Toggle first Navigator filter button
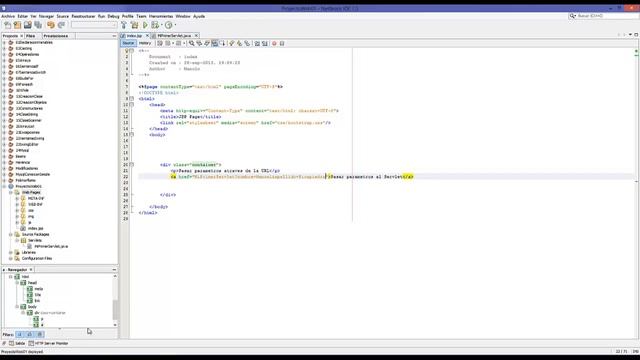This screenshot has width=640, height=360. coord(20,334)
